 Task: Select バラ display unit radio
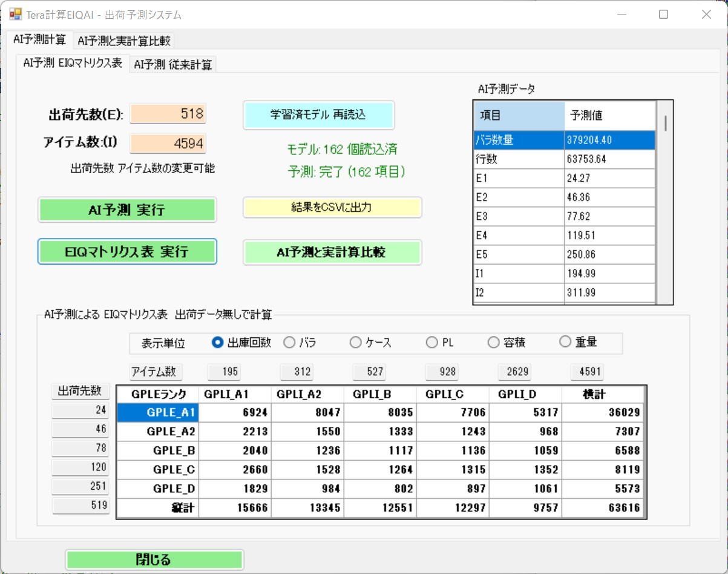click(300, 343)
